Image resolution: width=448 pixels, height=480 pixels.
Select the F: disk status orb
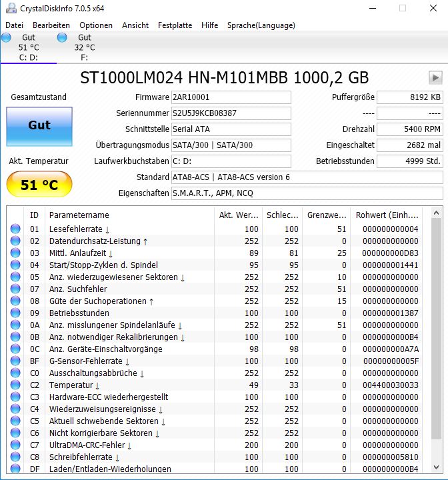pyautogui.click(x=62, y=37)
